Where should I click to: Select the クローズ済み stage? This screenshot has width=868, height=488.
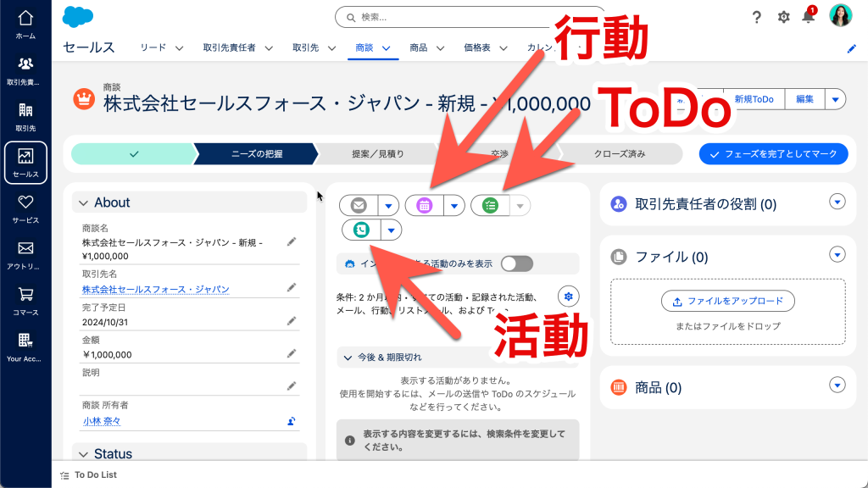(620, 154)
